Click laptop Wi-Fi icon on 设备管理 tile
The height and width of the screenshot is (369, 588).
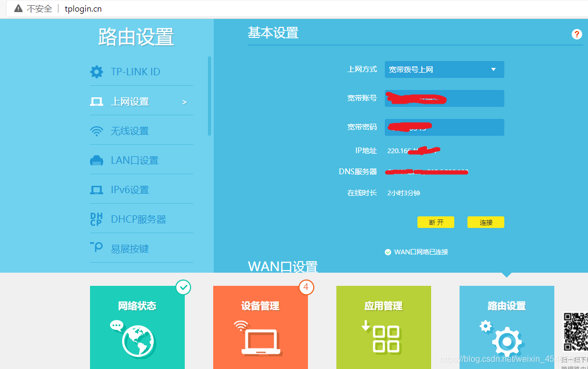258,338
